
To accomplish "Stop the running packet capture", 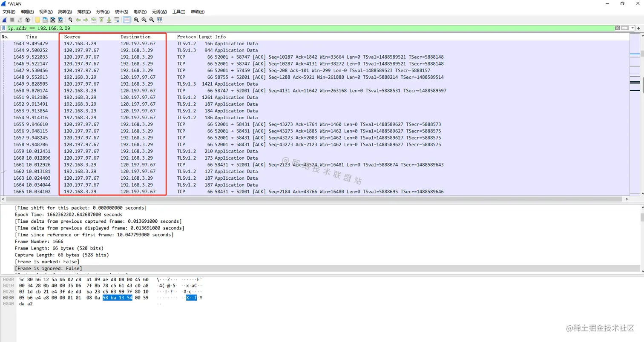I will pos(12,20).
